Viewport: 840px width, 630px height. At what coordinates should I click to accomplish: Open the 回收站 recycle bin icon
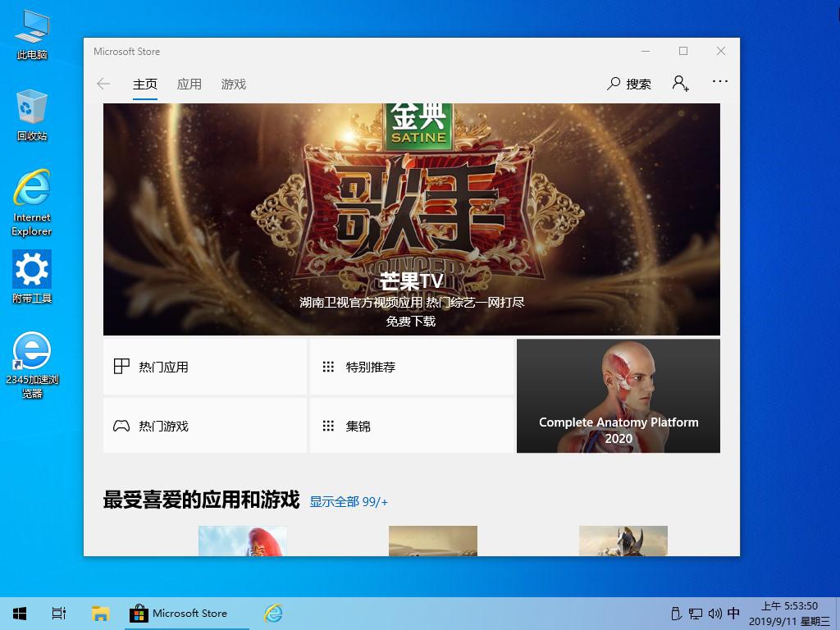[32, 116]
